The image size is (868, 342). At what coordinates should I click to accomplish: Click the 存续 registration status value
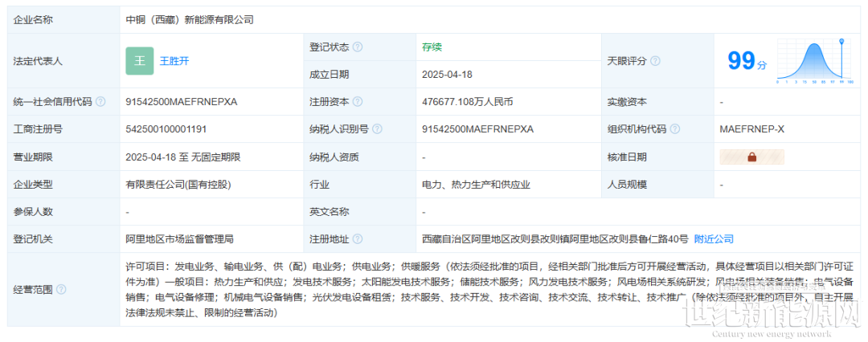click(x=432, y=47)
